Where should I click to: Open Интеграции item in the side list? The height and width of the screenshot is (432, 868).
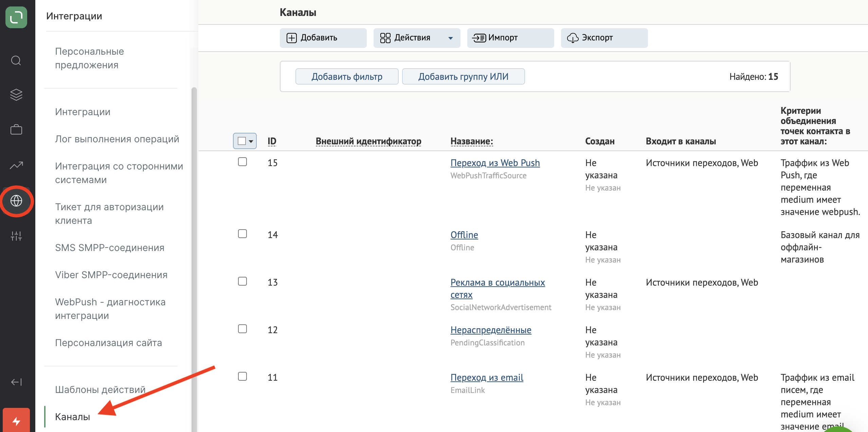click(83, 112)
